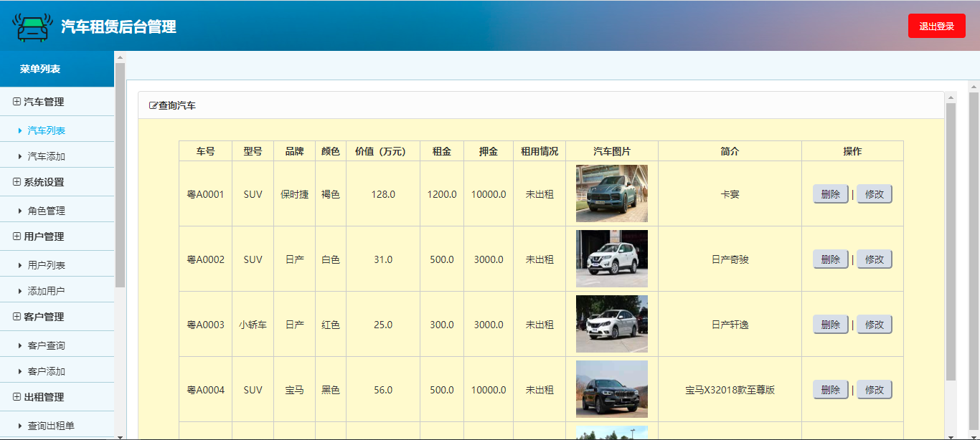Log out with the 退出登录 button
Image resolution: width=980 pixels, height=440 pixels.
click(937, 26)
